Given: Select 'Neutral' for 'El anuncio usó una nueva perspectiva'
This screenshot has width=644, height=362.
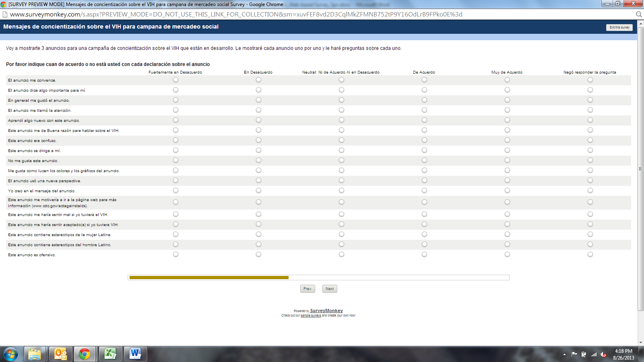Looking at the screenshot, I should [341, 180].
